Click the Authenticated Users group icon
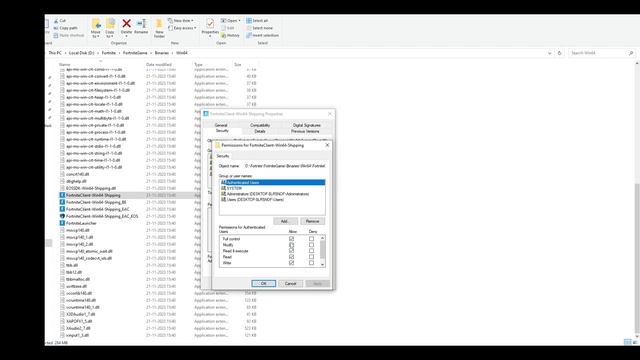Image resolution: width=640 pixels, height=360 pixels. [223, 182]
